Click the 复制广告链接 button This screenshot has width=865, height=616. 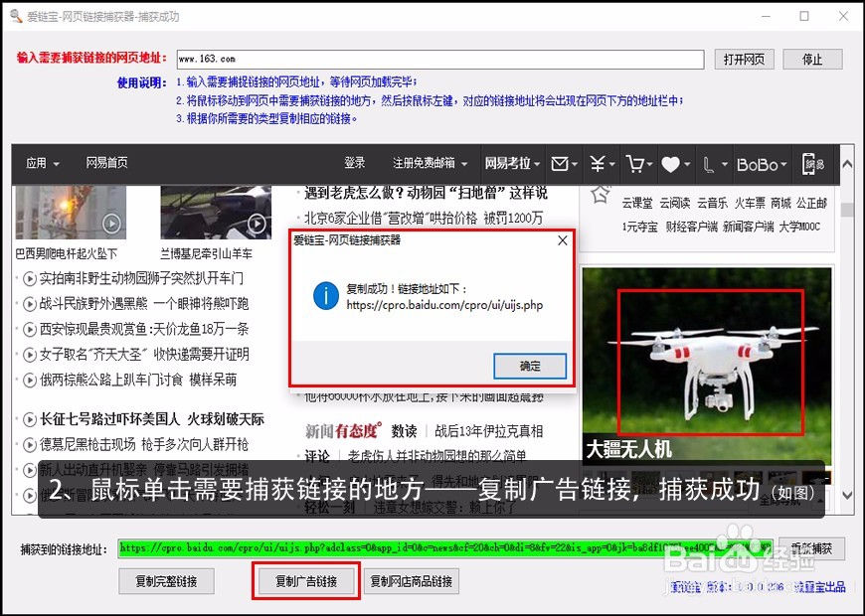point(306,581)
